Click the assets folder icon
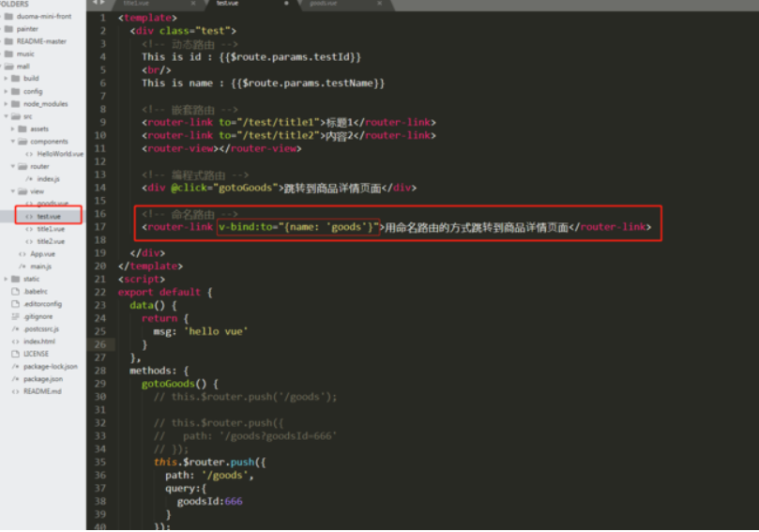759x532 pixels. click(x=23, y=129)
